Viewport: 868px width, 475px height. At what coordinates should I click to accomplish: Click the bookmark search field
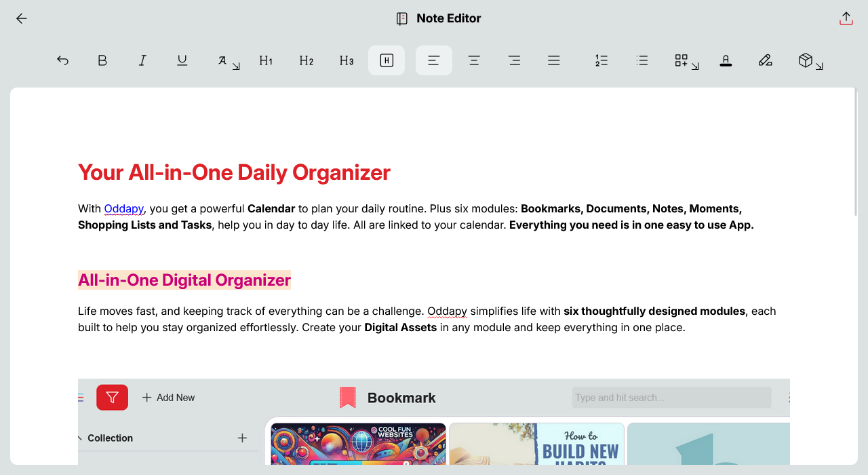671,397
